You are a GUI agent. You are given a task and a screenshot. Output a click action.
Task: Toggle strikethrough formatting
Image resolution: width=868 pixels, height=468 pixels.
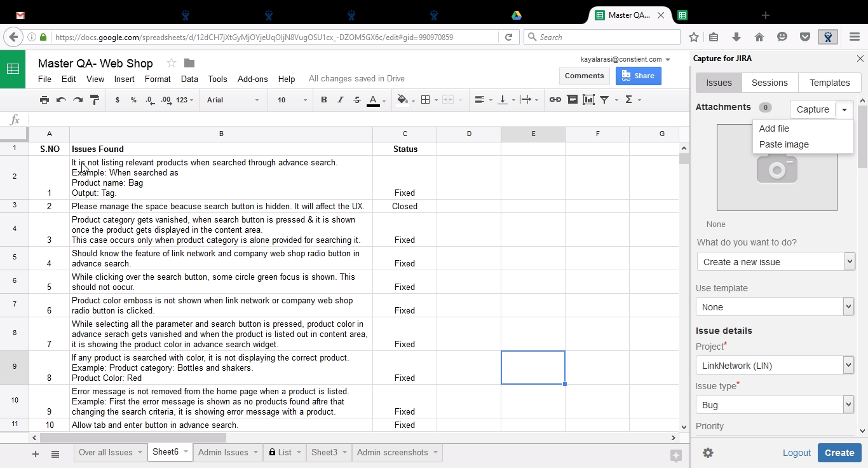(x=357, y=100)
